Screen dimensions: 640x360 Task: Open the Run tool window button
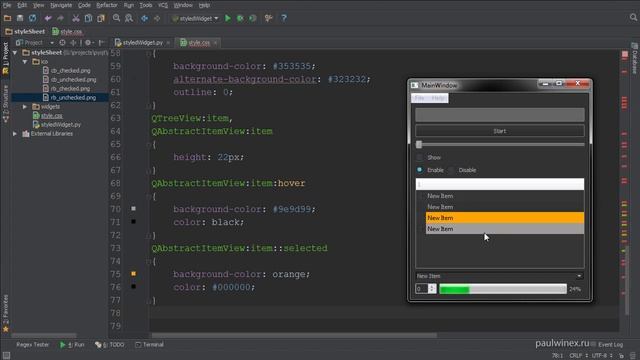[72, 345]
